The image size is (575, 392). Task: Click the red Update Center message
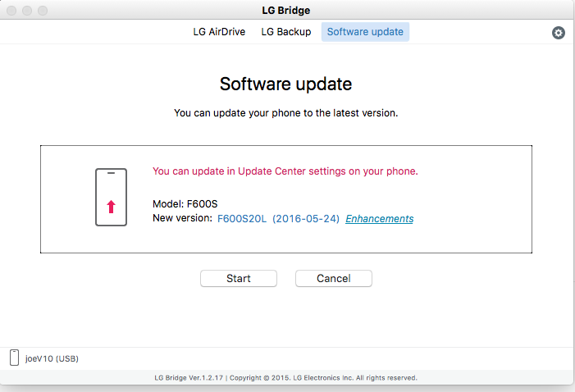pyautogui.click(x=285, y=171)
